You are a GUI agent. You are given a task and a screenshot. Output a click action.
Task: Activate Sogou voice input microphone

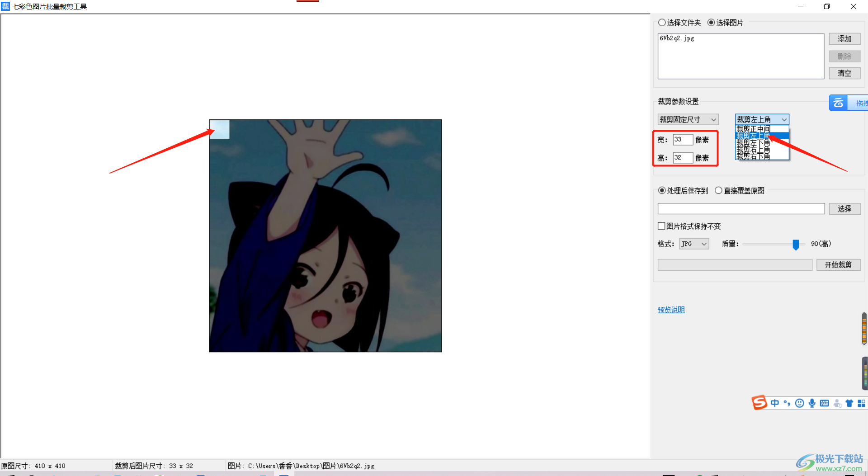pos(812,403)
